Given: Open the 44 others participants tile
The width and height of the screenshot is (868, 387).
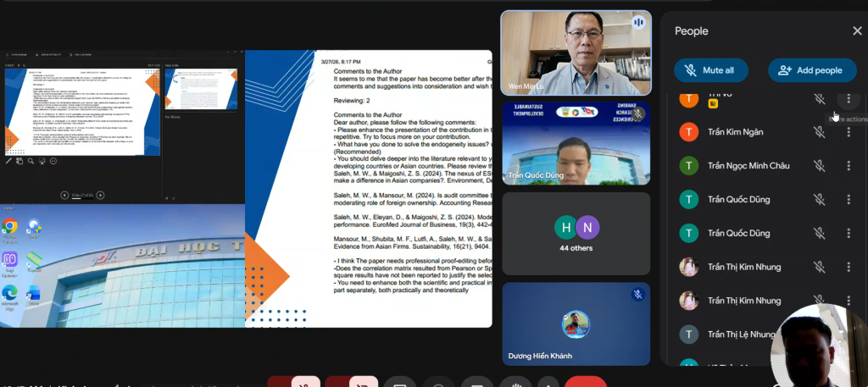Looking at the screenshot, I should (x=576, y=233).
